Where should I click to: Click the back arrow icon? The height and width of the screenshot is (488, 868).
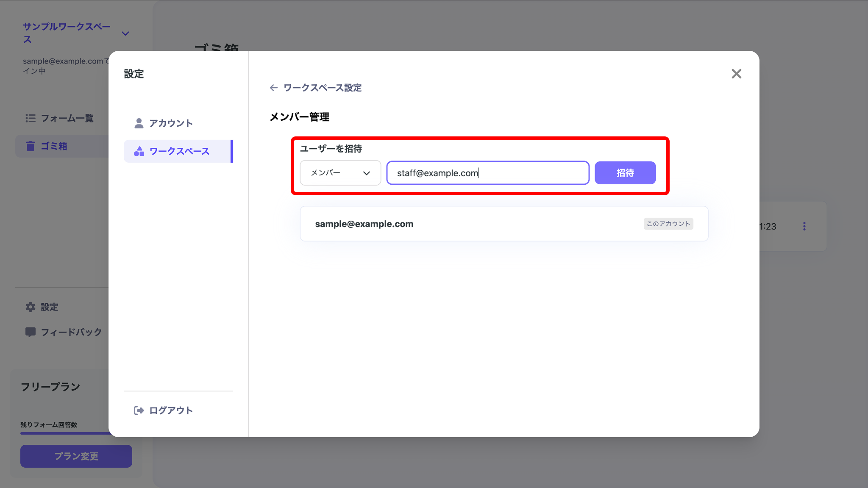[274, 88]
